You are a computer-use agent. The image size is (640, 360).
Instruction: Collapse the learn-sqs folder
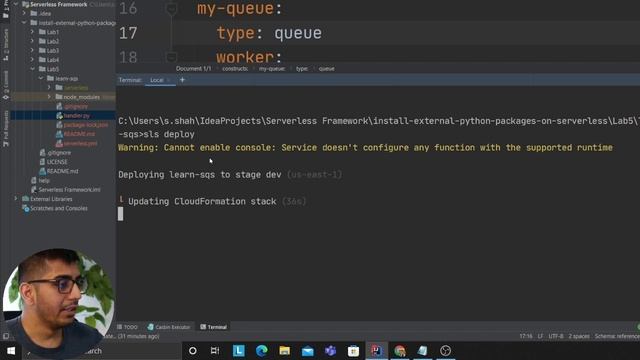pyautogui.click(x=41, y=78)
